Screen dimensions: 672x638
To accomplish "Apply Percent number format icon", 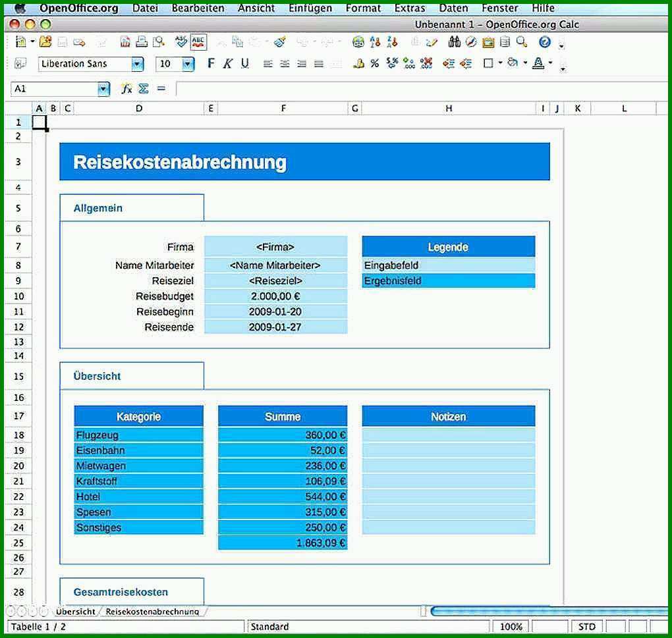I will (375, 64).
